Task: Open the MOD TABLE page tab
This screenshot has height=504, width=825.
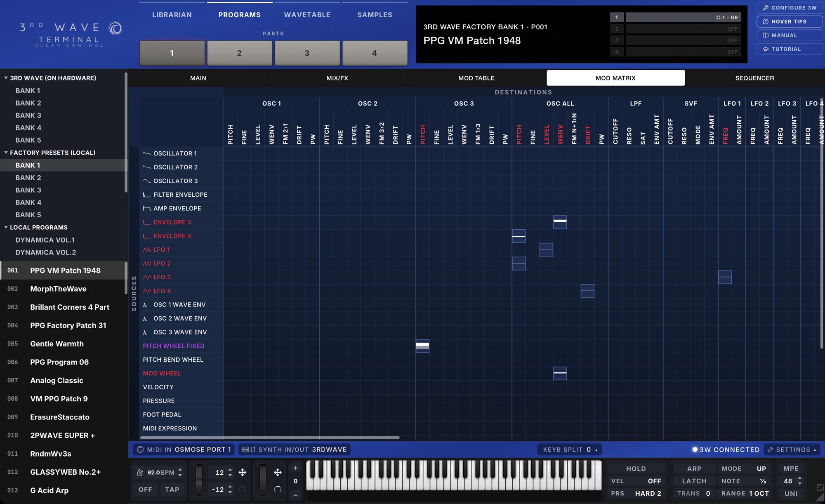Action: [x=476, y=78]
